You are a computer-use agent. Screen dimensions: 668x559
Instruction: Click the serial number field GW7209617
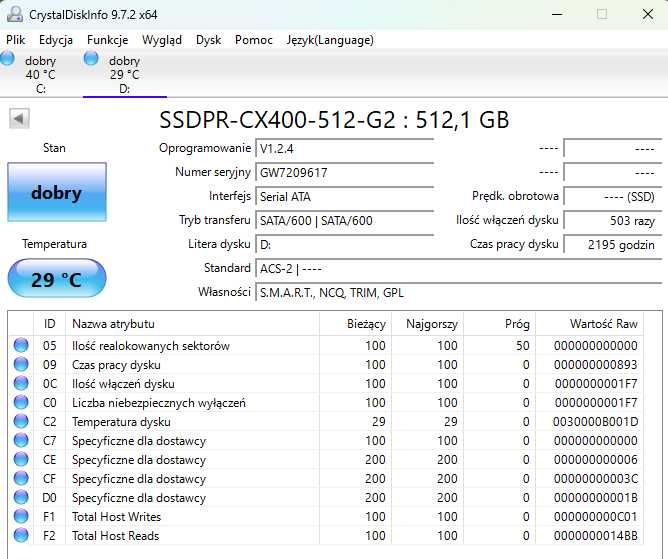[344, 173]
